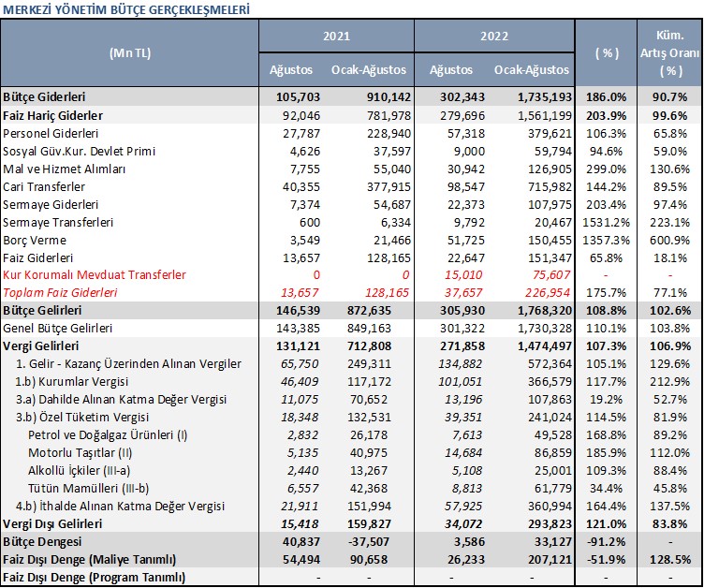The width and height of the screenshot is (704, 588).
Task: Click the '168.8%' cell
Action: (x=606, y=435)
